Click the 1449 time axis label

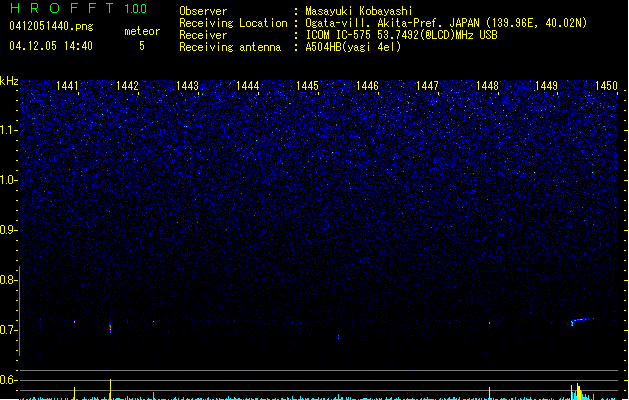546,86
